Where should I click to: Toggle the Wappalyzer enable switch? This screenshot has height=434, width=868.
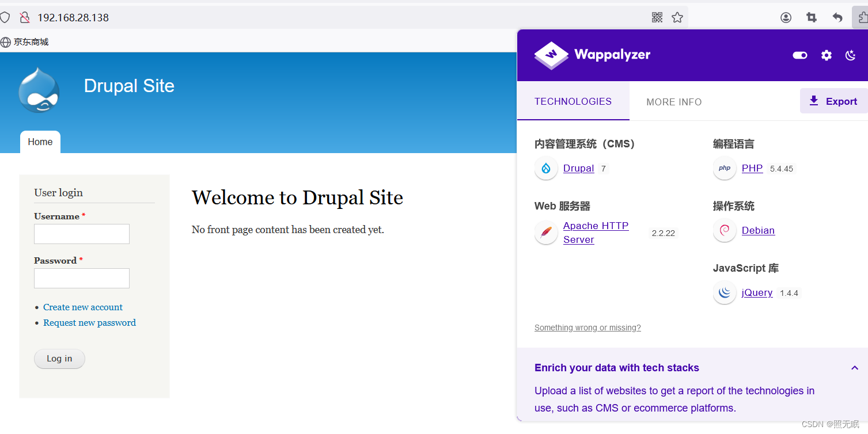click(x=800, y=55)
